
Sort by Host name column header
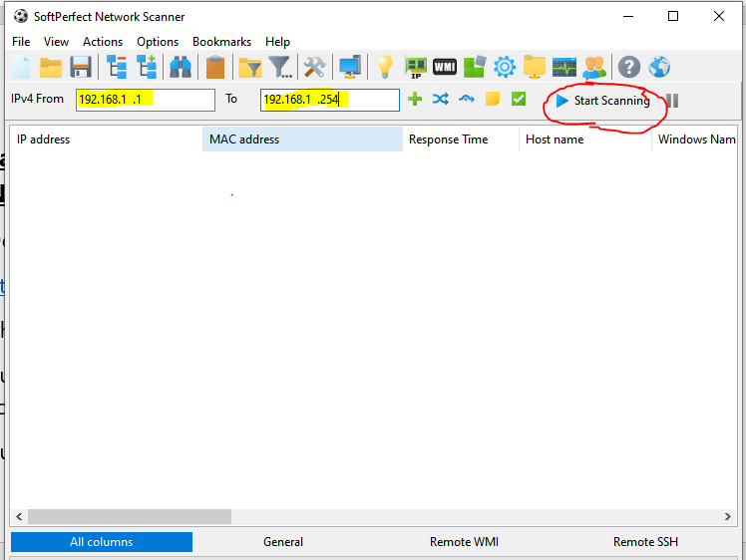click(x=585, y=140)
